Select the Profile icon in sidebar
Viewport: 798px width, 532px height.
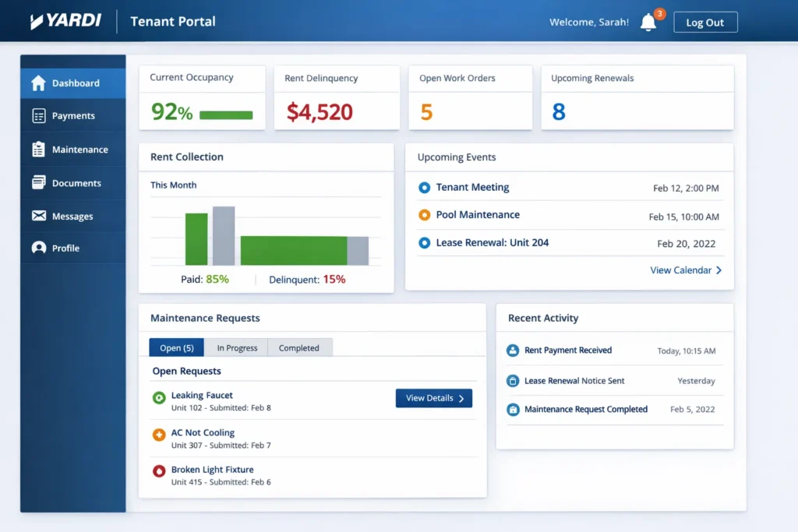37,248
